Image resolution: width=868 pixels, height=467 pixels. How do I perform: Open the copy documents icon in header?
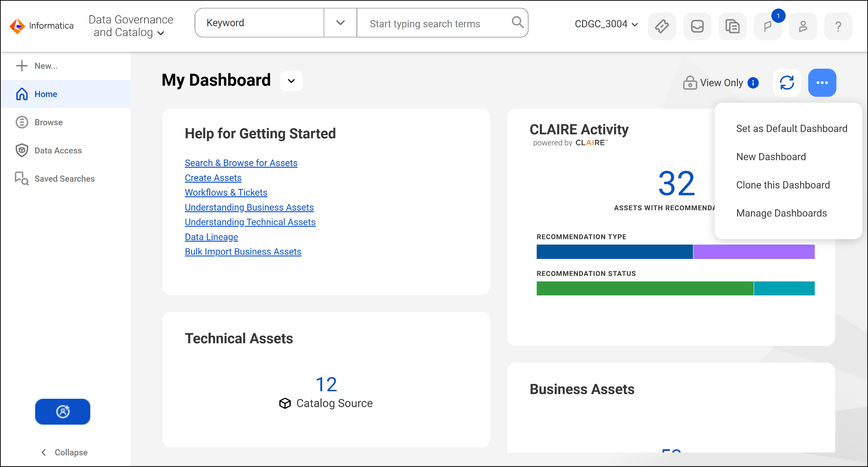732,26
